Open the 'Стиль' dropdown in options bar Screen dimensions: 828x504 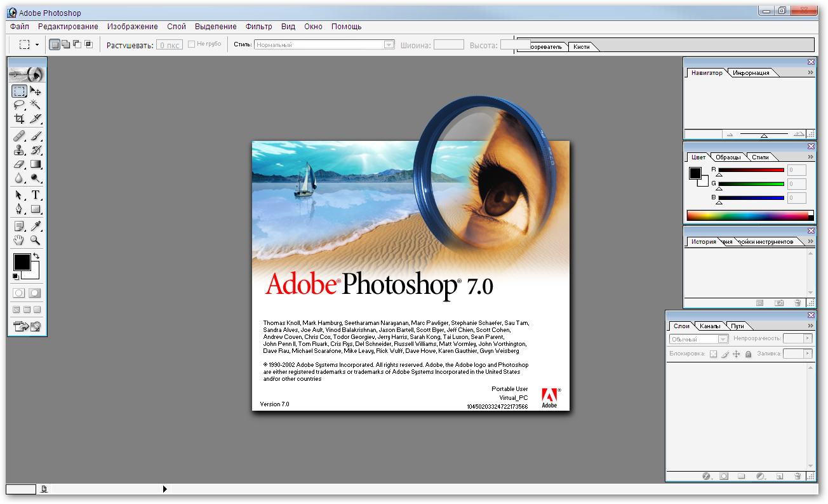324,45
